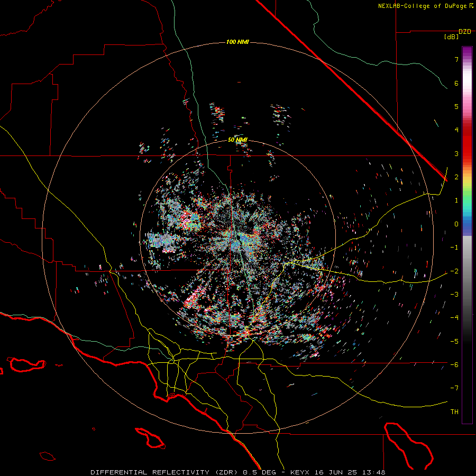Click the scale value 2
The width and height of the screenshot is (476, 476).
tap(456, 177)
